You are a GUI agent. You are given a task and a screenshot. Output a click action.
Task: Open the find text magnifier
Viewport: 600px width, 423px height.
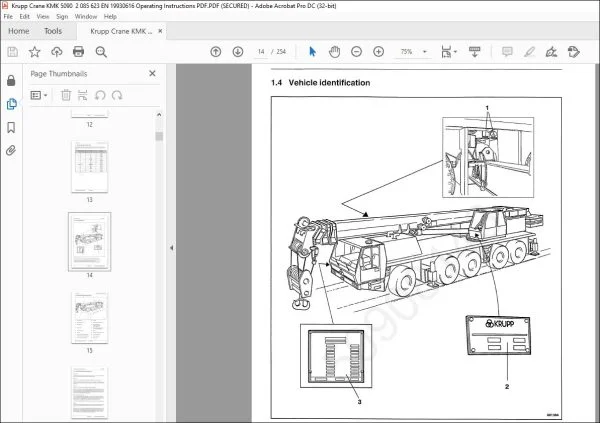coord(101,52)
